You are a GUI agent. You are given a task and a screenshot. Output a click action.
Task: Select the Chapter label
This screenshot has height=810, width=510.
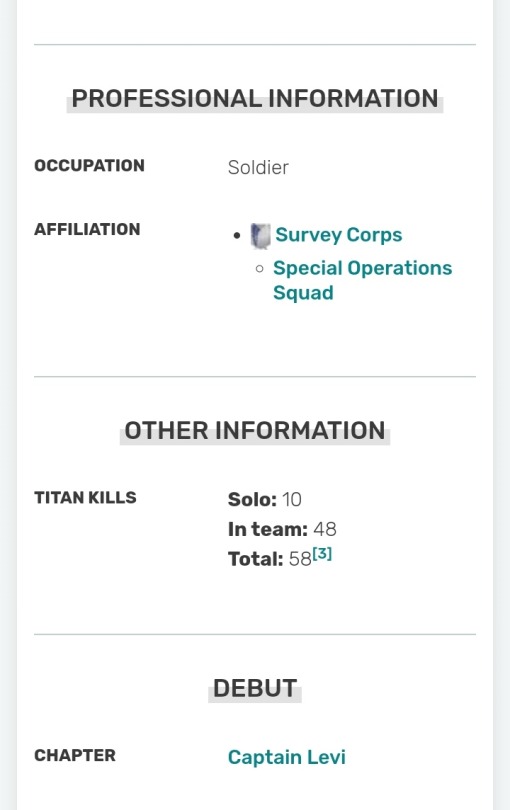[75, 755]
